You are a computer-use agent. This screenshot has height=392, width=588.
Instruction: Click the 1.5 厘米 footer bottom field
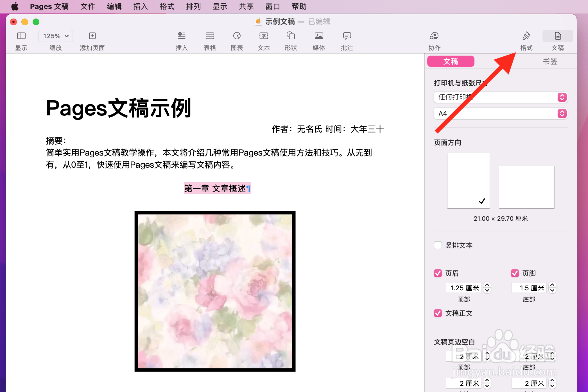pos(529,288)
